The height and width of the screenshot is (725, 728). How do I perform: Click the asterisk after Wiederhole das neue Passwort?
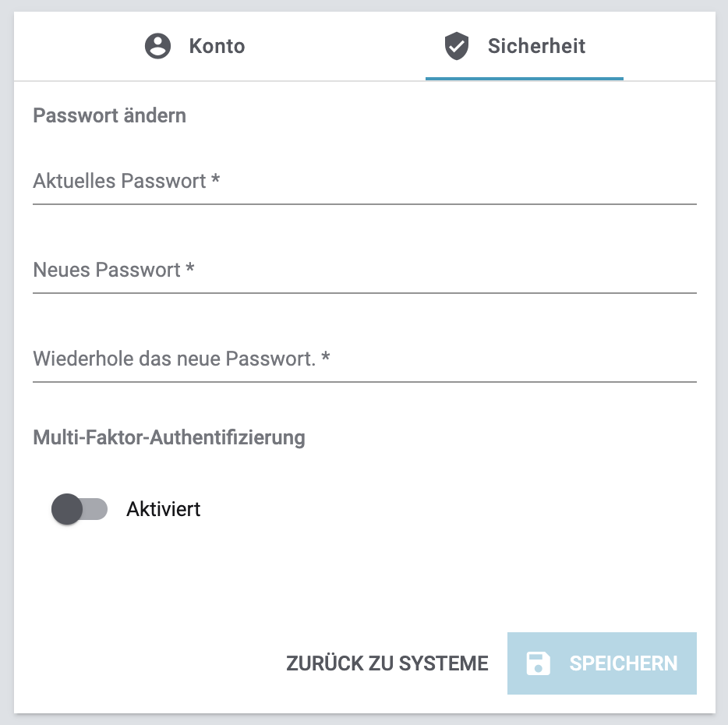click(x=326, y=358)
